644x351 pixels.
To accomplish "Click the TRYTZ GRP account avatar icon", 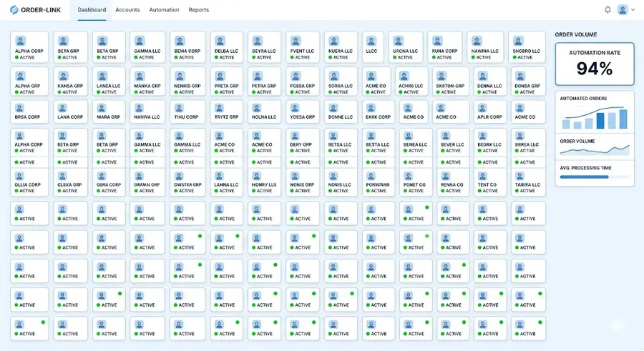I will (220, 108).
